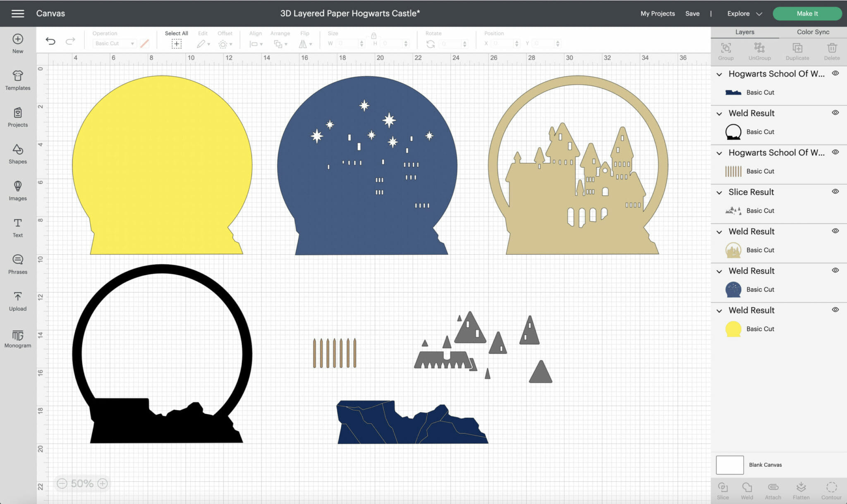Open the Operation Basic Cut dropdown
The width and height of the screenshot is (847, 504).
[x=115, y=43]
